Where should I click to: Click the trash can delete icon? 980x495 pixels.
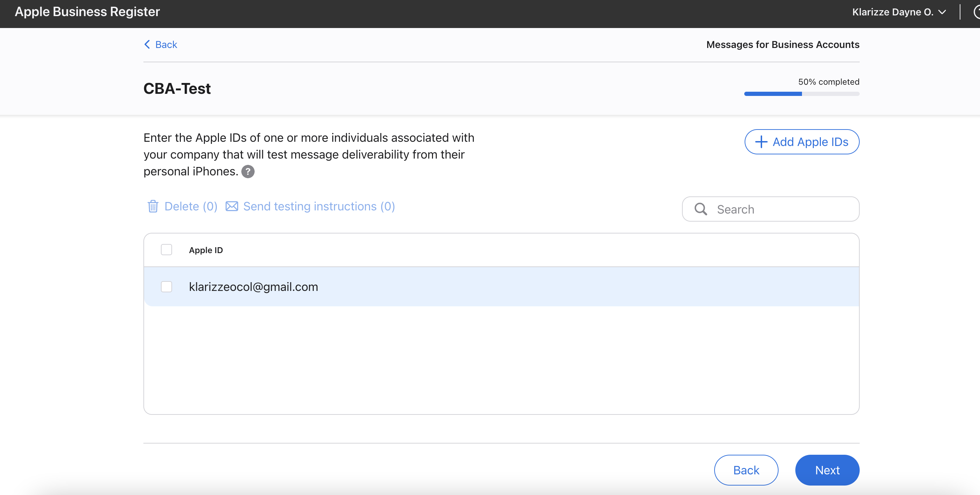[x=153, y=206]
